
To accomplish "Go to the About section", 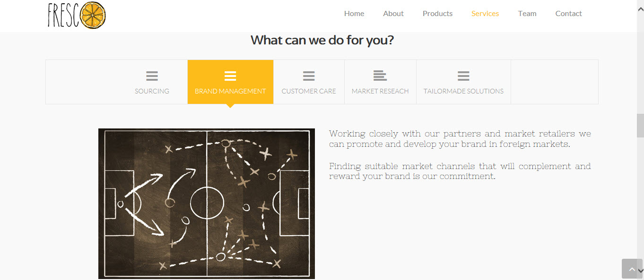I will coord(393,13).
